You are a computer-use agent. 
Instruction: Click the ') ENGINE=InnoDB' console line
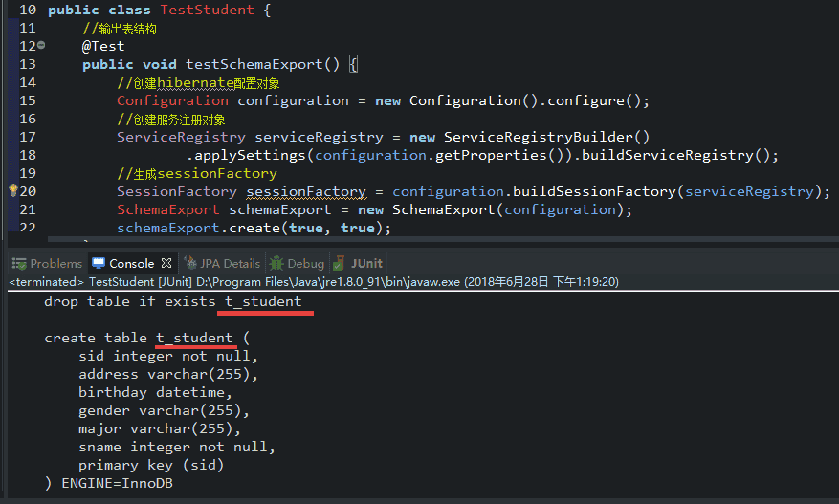tap(108, 484)
